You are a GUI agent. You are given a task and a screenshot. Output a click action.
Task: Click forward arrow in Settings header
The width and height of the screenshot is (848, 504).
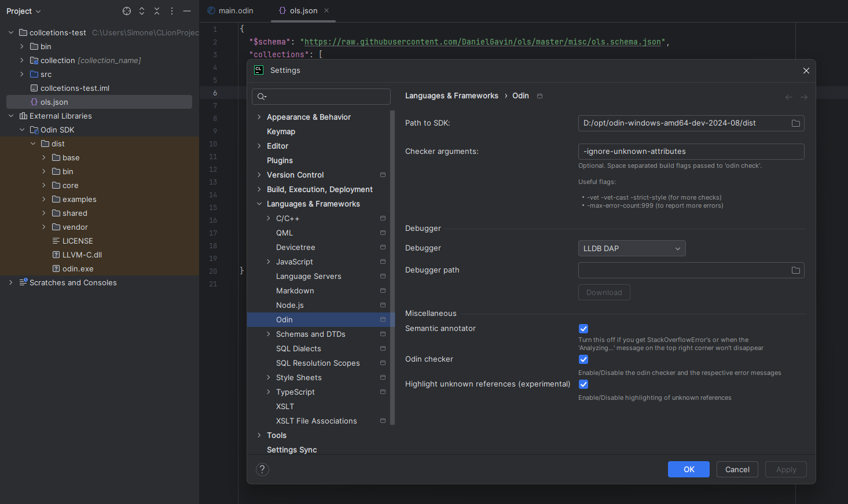(x=804, y=97)
